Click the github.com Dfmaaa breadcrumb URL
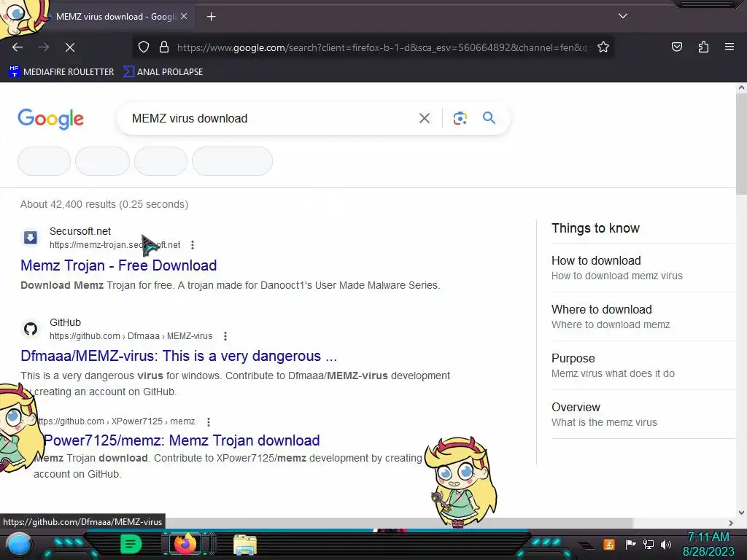Screen dimensions: 747x560 [131, 336]
